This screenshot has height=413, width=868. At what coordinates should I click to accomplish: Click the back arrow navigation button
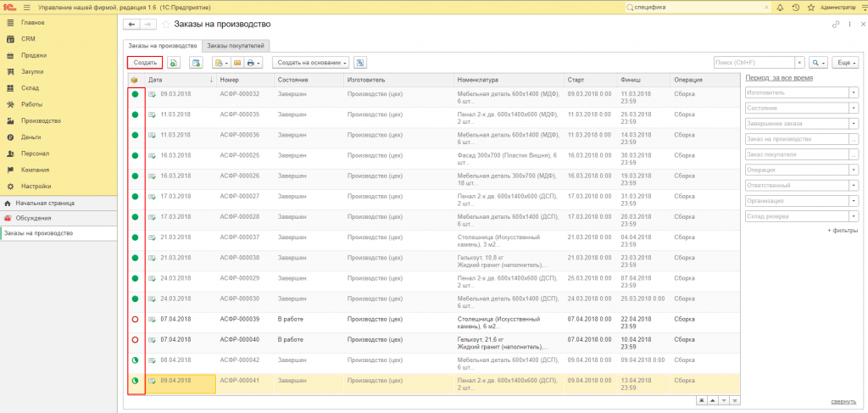[131, 25]
